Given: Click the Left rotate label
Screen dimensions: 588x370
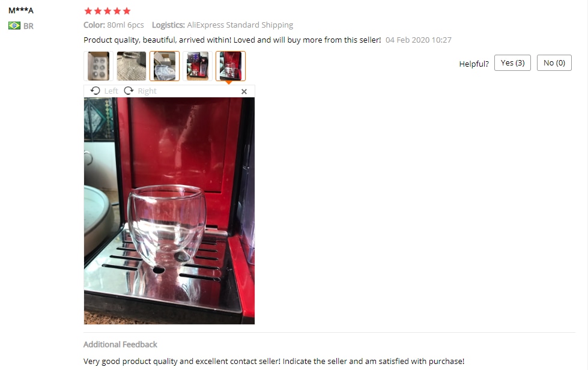Looking at the screenshot, I should click(111, 91).
